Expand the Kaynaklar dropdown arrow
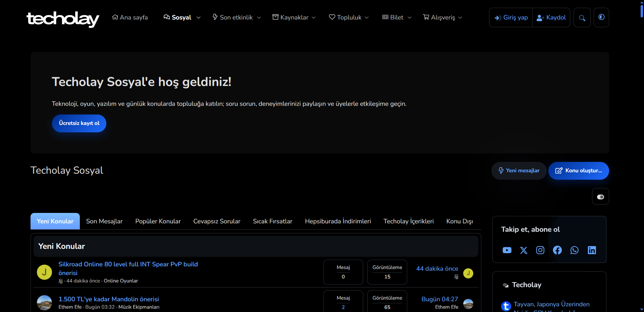Image resolution: width=644 pixels, height=312 pixels. coord(314,18)
